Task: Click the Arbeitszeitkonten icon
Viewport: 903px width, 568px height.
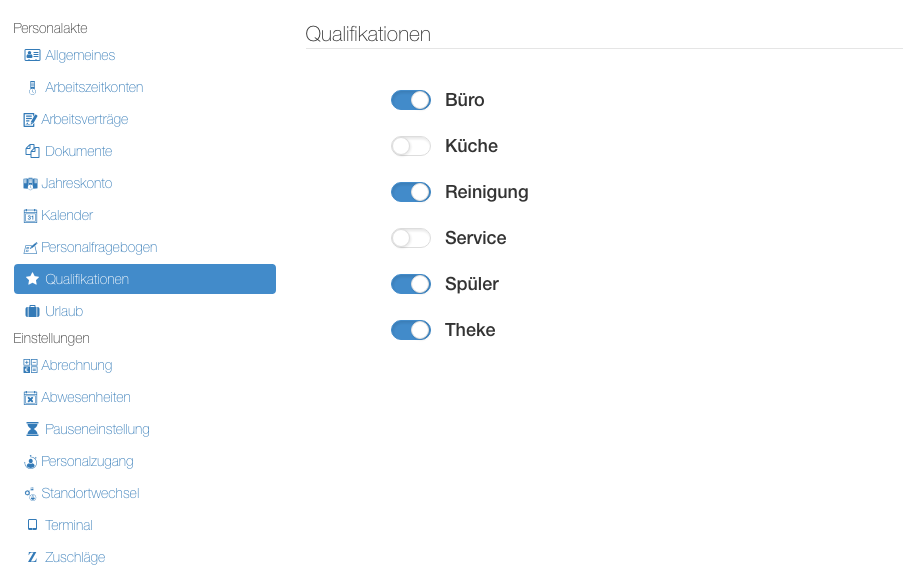Action: coord(32,88)
